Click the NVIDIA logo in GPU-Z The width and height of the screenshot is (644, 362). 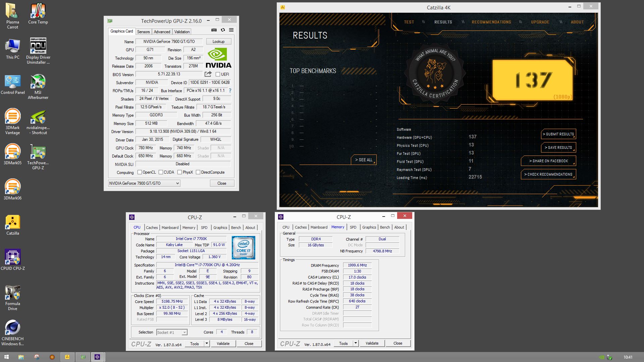(218, 58)
